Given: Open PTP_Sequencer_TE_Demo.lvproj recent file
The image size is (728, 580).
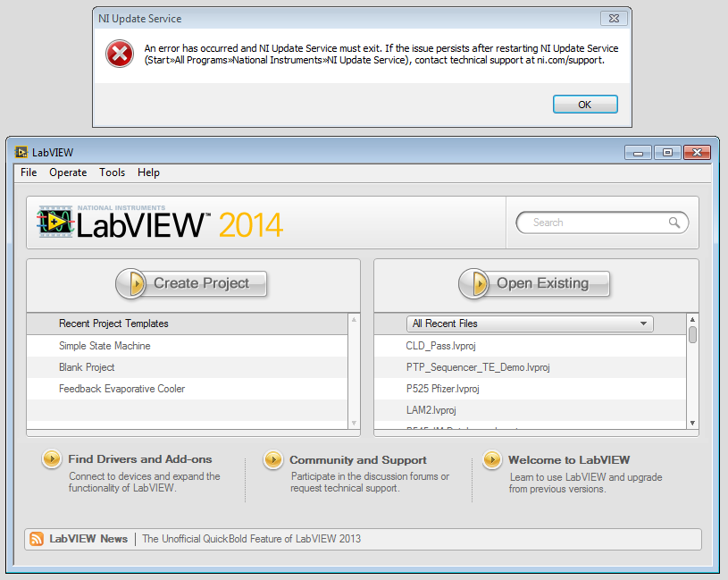Looking at the screenshot, I should click(530, 367).
